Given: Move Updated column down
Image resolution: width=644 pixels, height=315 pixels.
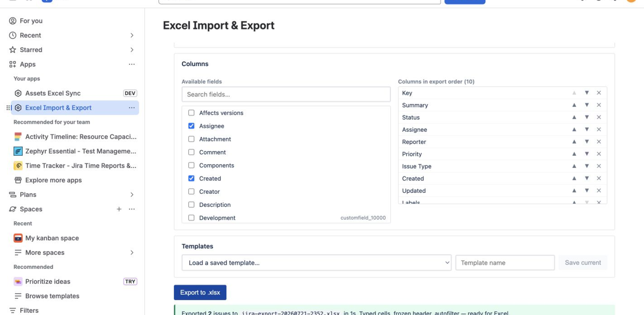Looking at the screenshot, I should tap(587, 191).
